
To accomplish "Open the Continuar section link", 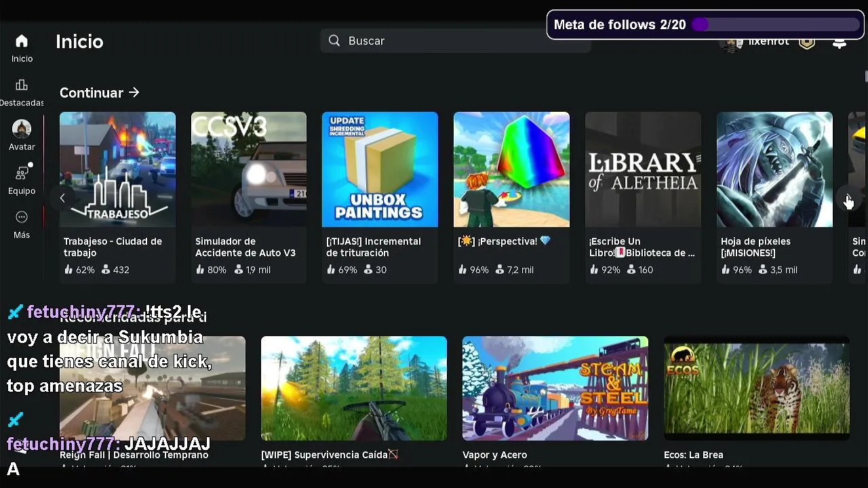I will click(100, 93).
